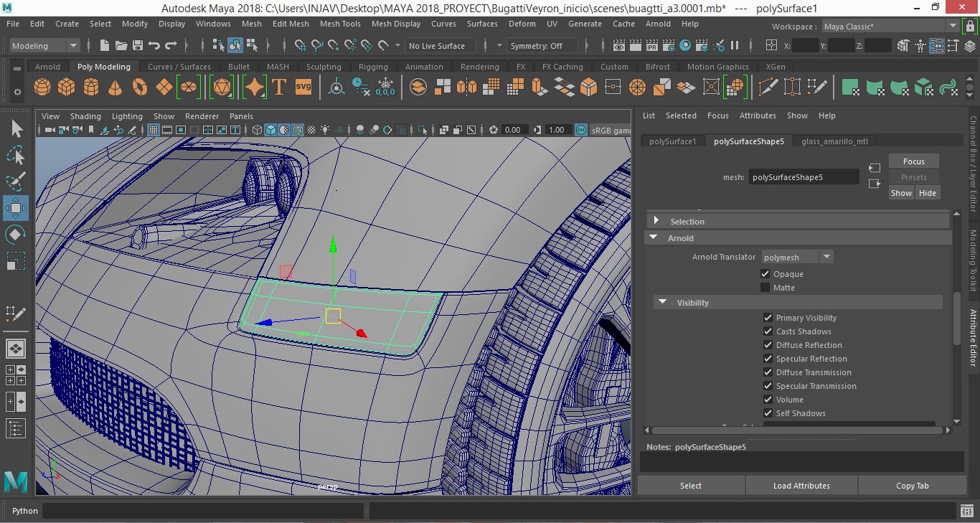Image resolution: width=980 pixels, height=523 pixels.
Task: Toggle Specular Reflection checkbox
Action: (x=768, y=359)
